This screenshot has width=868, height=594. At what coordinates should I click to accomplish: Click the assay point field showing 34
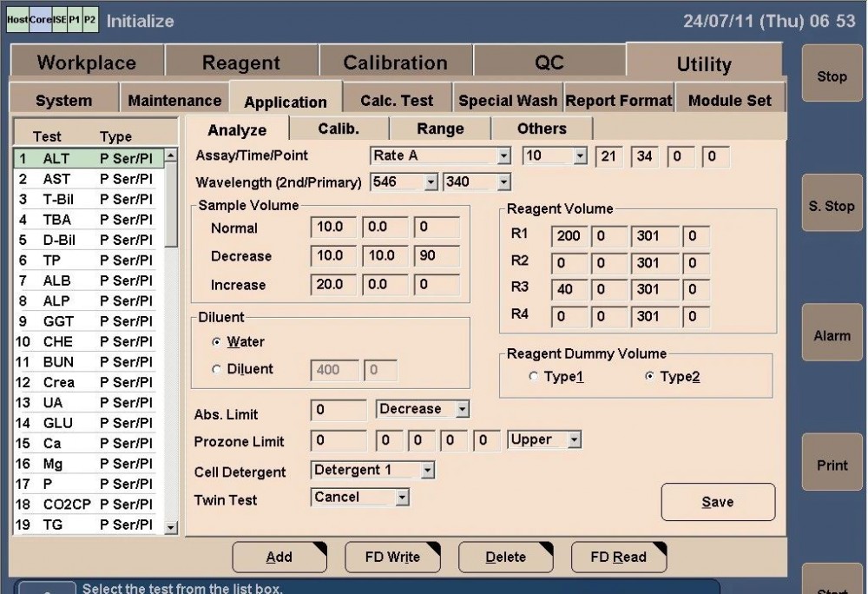coord(645,156)
